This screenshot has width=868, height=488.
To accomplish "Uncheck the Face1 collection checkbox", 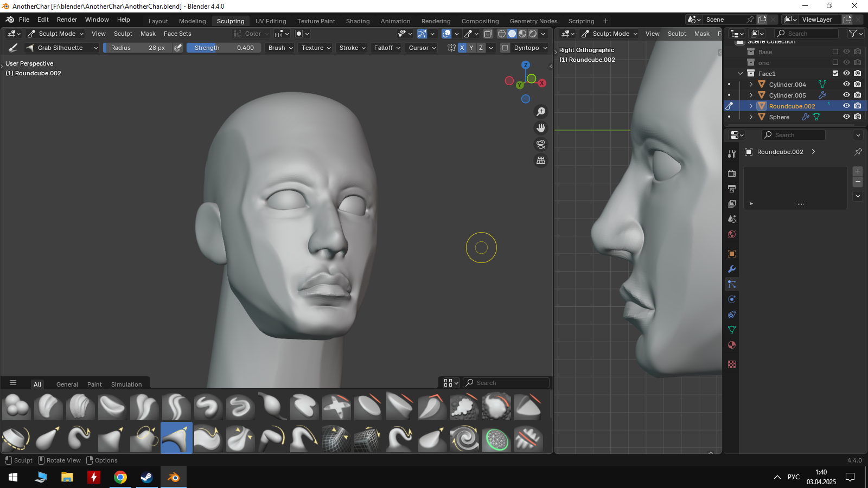I will point(835,74).
